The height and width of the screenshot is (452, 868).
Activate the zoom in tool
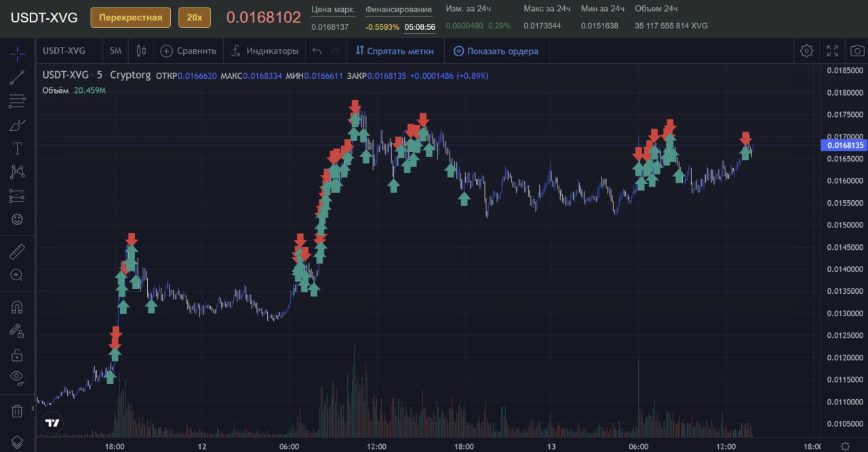(x=18, y=276)
